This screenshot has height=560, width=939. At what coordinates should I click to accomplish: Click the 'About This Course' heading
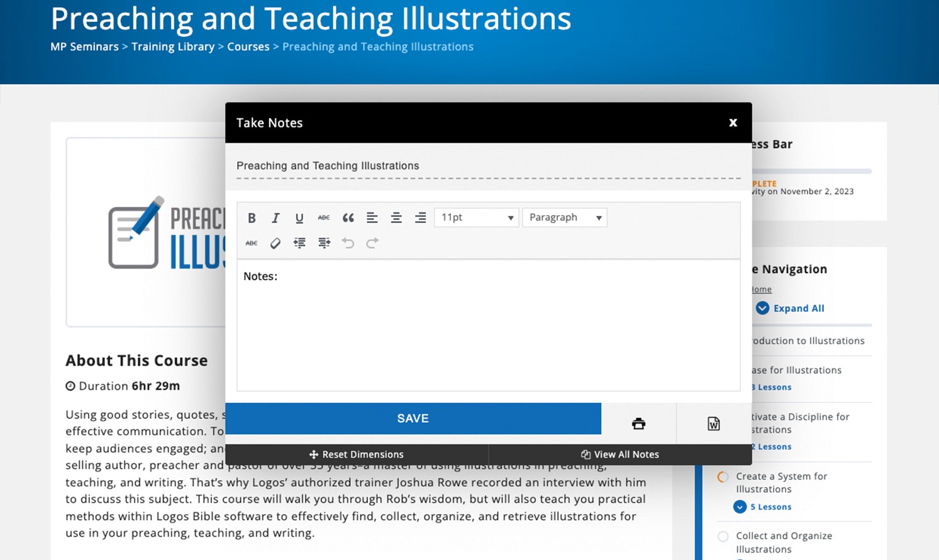[x=136, y=360]
